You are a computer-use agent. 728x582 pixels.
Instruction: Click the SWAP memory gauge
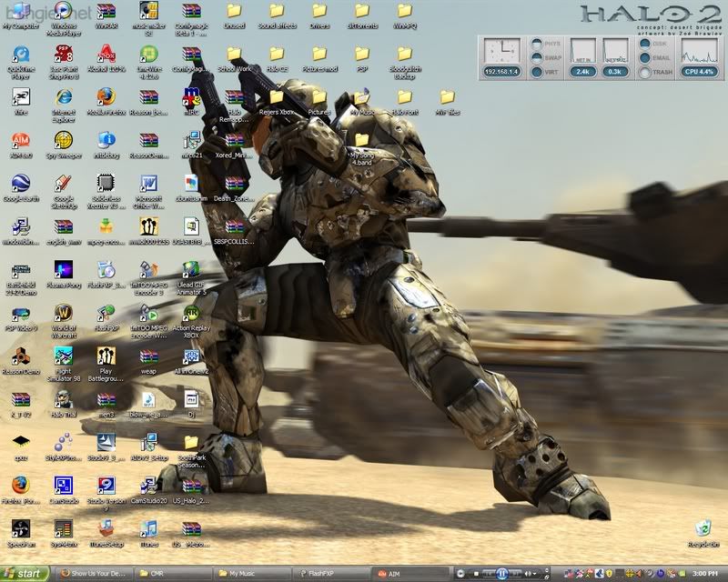tap(537, 58)
